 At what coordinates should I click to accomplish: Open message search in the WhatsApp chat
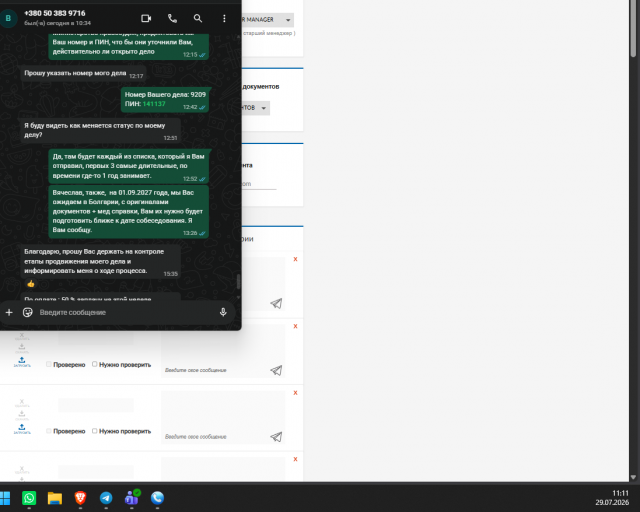[x=198, y=18]
